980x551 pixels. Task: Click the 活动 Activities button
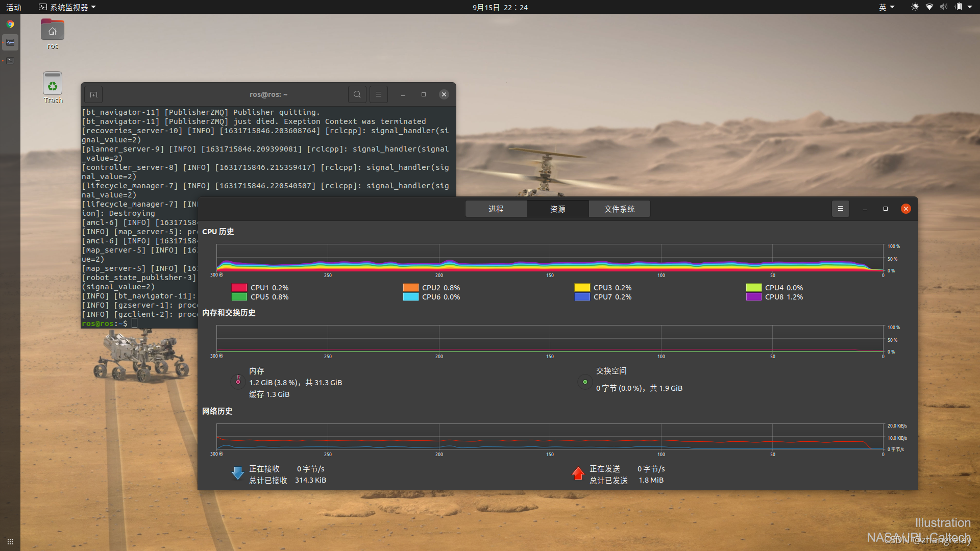14,7
